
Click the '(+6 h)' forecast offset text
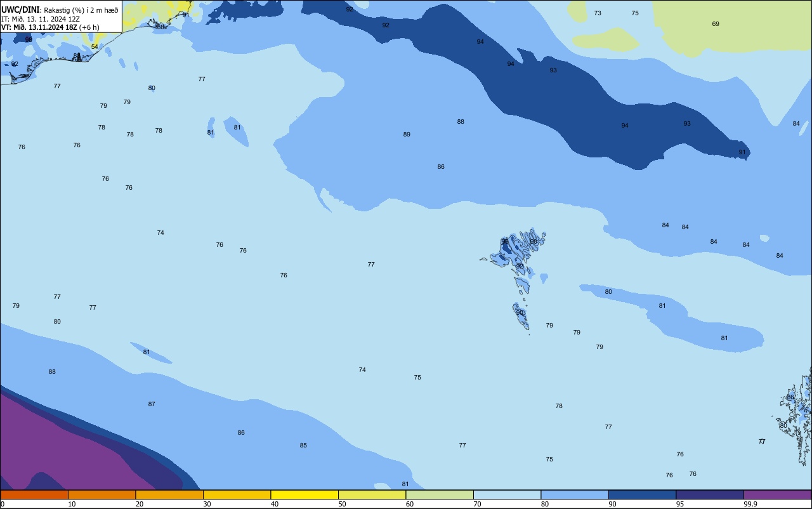[x=89, y=27]
